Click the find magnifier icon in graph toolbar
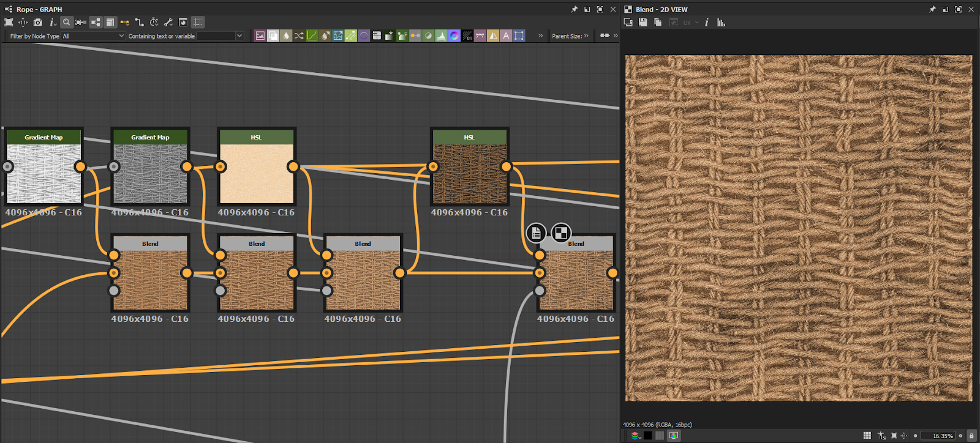This screenshot has width=980, height=443. click(x=66, y=22)
